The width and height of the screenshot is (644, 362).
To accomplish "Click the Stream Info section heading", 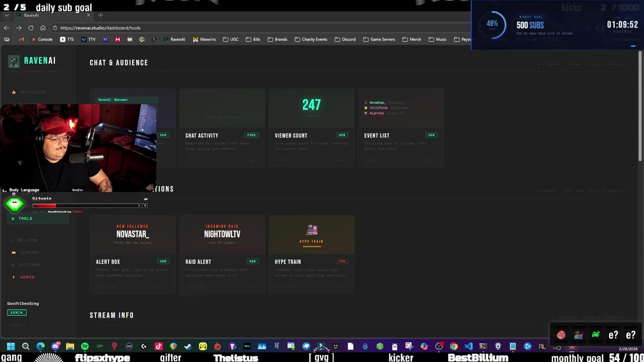I will 112,315.
